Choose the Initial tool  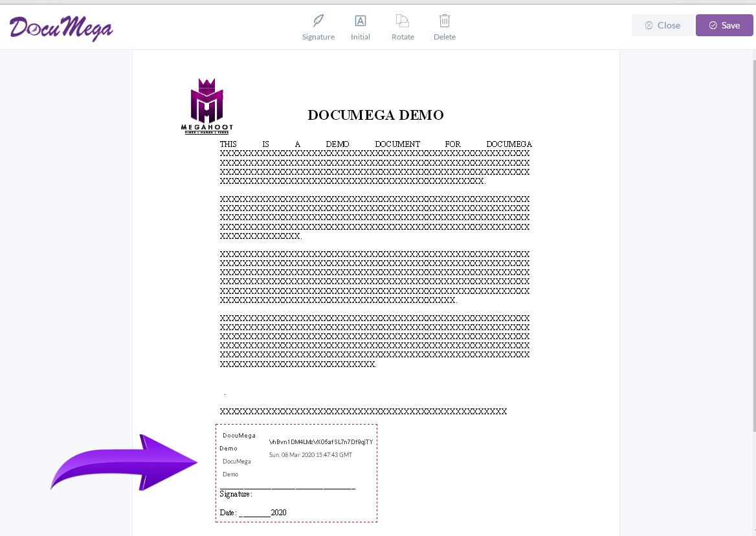[360, 27]
